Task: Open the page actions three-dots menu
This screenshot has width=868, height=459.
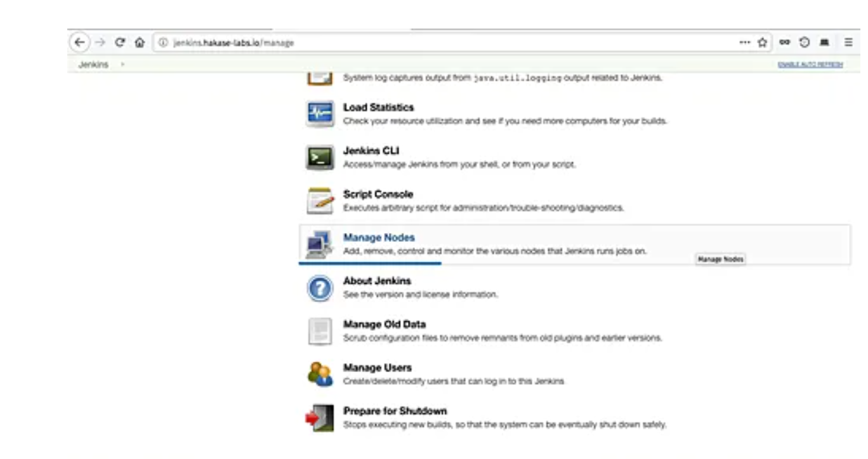Action: tap(745, 43)
